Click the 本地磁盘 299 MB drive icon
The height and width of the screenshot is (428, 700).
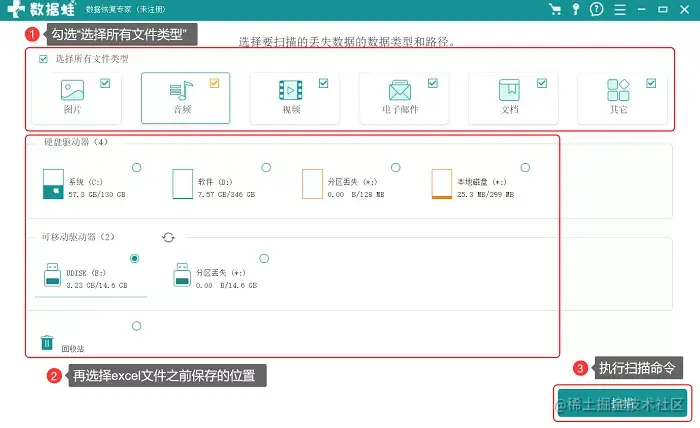coord(442,184)
